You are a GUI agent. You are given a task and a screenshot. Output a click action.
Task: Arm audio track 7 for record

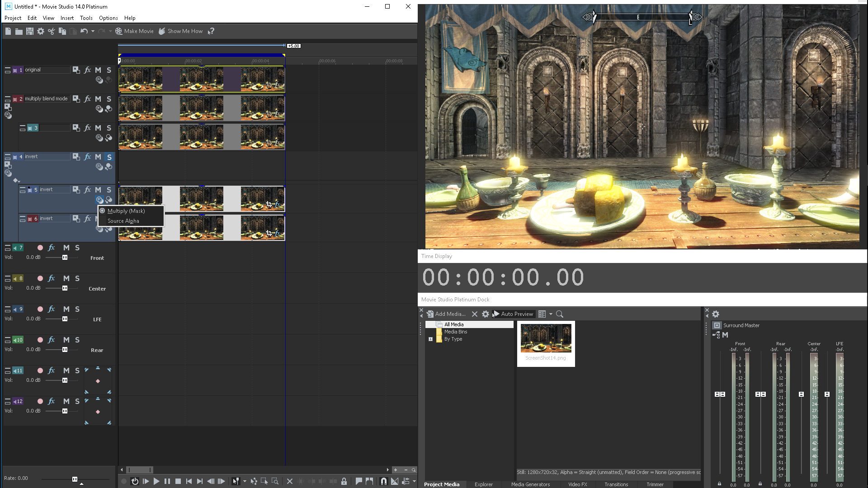pos(40,248)
